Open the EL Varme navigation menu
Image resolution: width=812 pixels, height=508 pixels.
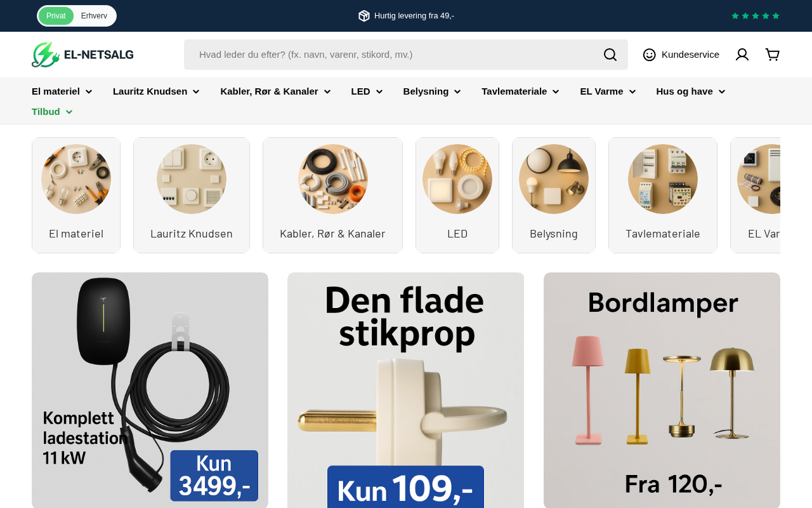coord(608,91)
